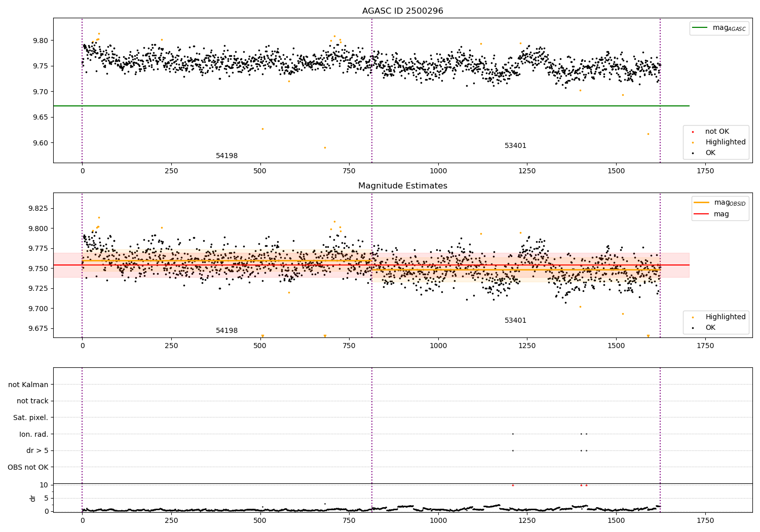Click the "OBS not OK" row label
Image resolution: width=760 pixels, height=532 pixels.
28,467
